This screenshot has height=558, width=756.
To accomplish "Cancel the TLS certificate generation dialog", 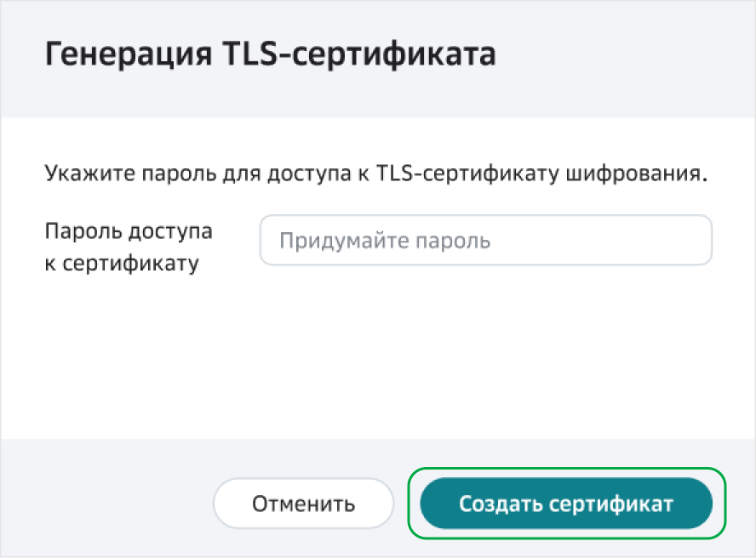I will pos(303,504).
